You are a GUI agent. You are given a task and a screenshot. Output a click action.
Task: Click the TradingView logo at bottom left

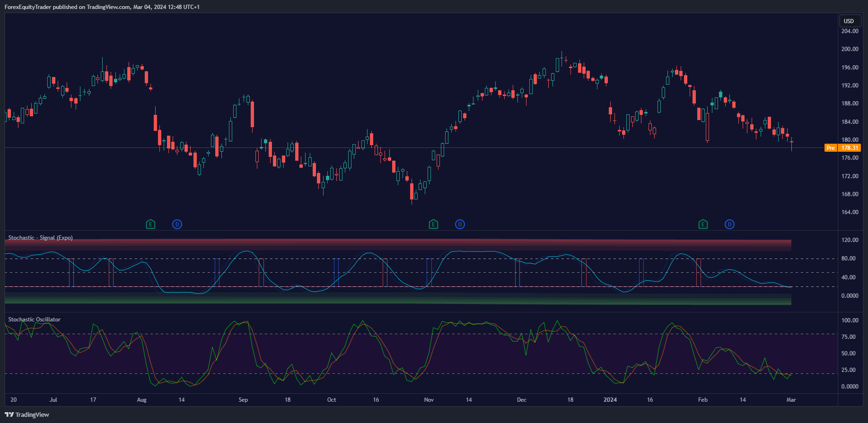[27, 414]
